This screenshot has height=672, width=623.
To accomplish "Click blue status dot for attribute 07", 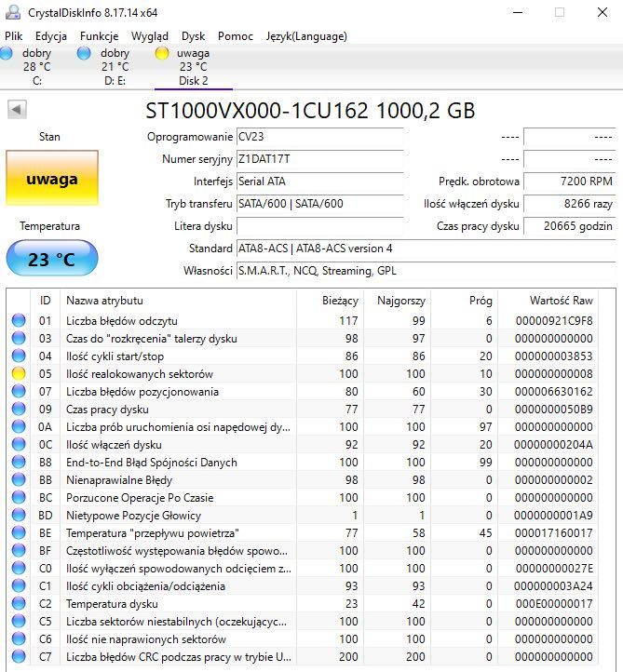I will 19,391.
